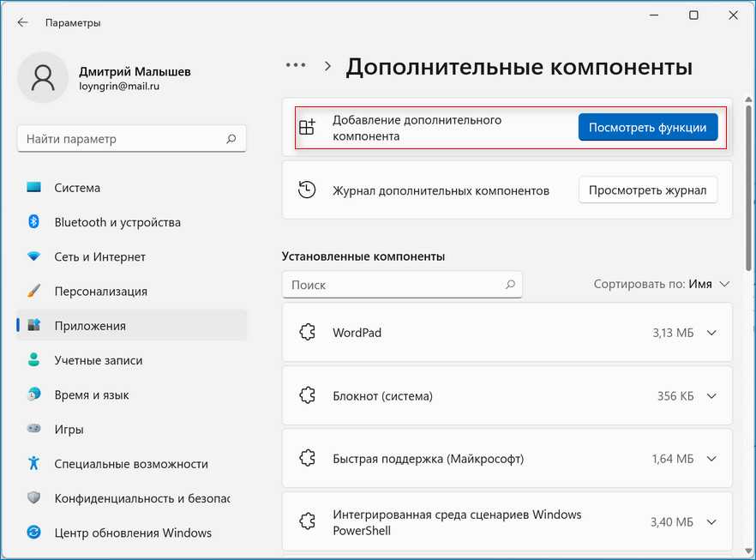Go to Учетные записи section
Image resolution: width=756 pixels, height=560 pixels.
point(98,360)
